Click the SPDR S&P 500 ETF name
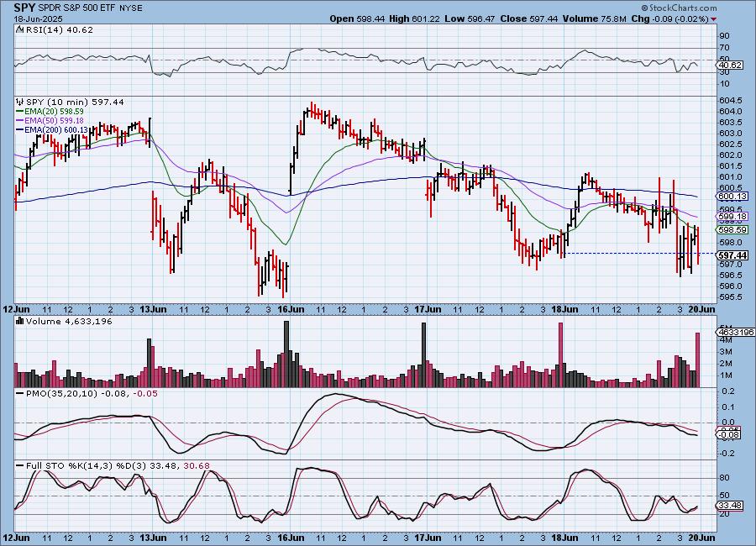 (77, 8)
